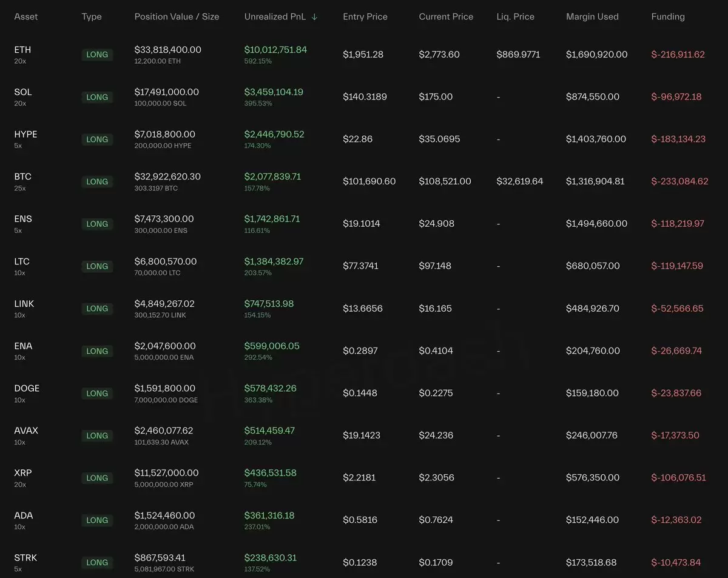Screen dimensions: 728x578
Task: Click the Entry Price column header
Action: 365,17
